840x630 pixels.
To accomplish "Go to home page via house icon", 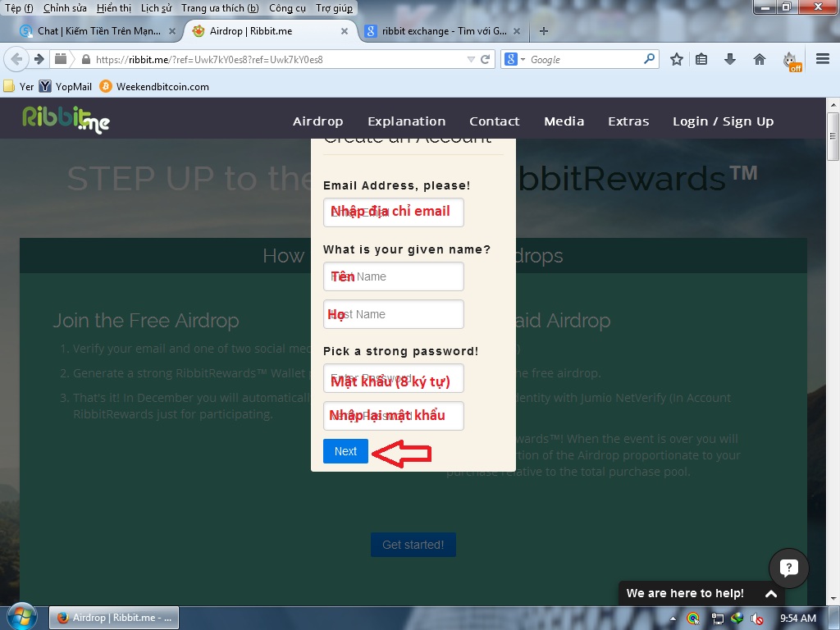I will (x=759, y=59).
